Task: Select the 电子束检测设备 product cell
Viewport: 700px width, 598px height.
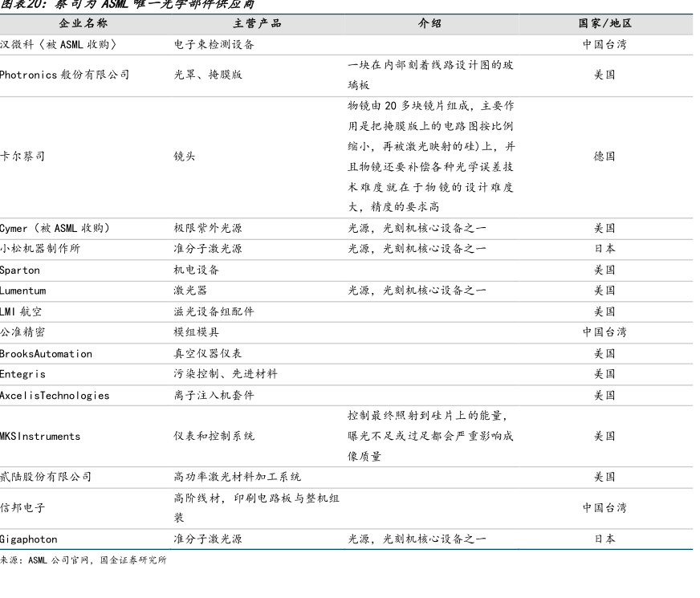Action: 214,45
